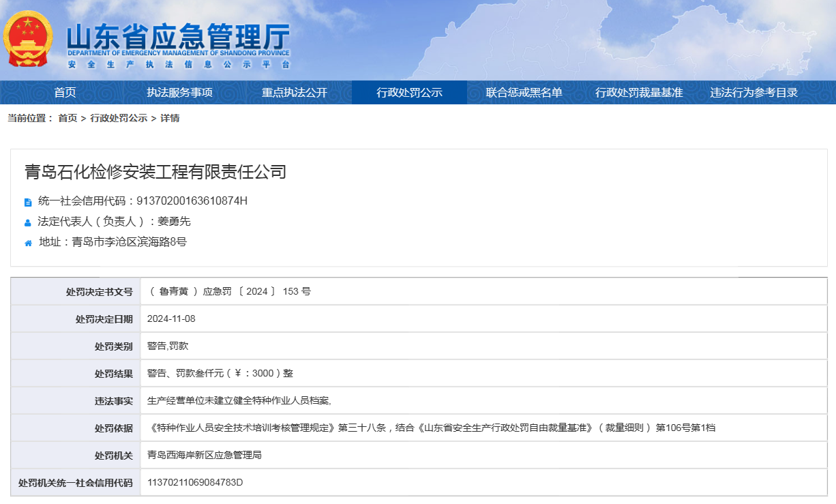Click authority code 11370211069084783D
This screenshot has width=836, height=504.
[195, 482]
